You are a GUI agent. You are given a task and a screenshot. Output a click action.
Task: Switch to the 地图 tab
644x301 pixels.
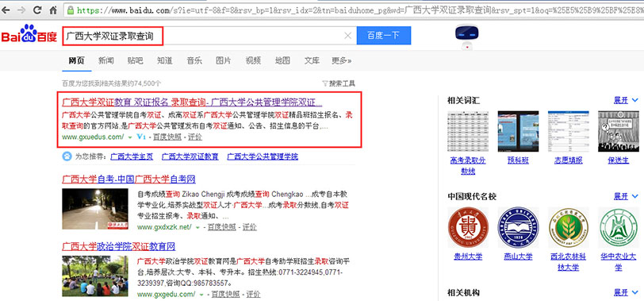click(282, 61)
